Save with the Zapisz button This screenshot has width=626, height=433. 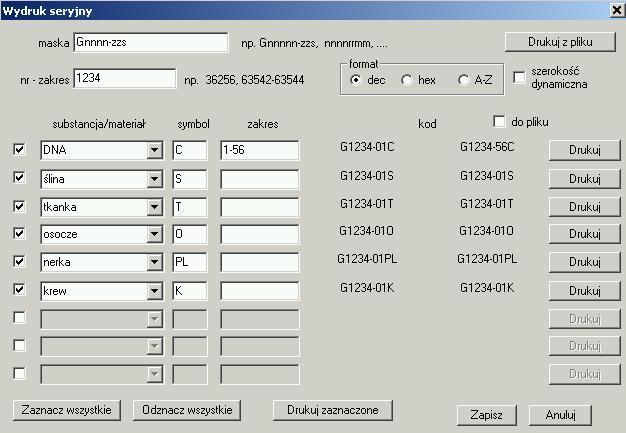coord(486,415)
